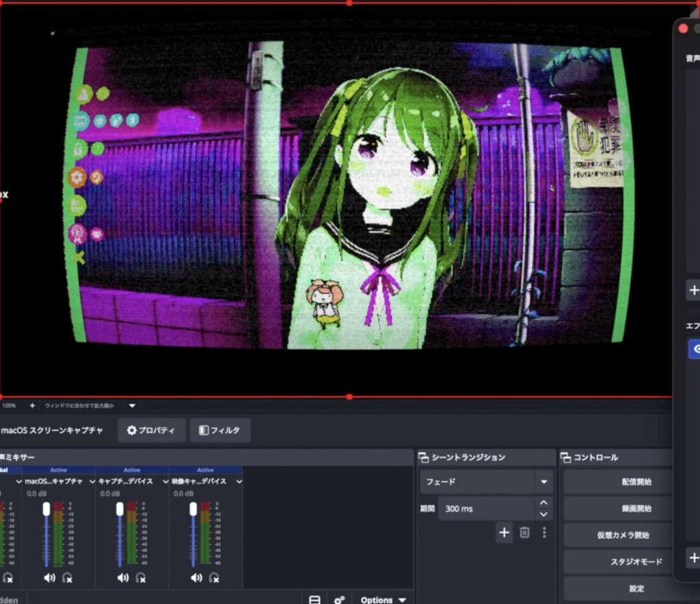Toggle the blue eye visibility icon in side window
The image size is (700, 604).
(x=695, y=349)
